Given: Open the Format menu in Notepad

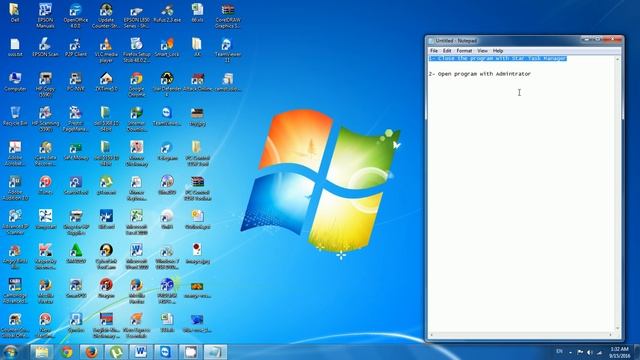Looking at the screenshot, I should pos(464,51).
